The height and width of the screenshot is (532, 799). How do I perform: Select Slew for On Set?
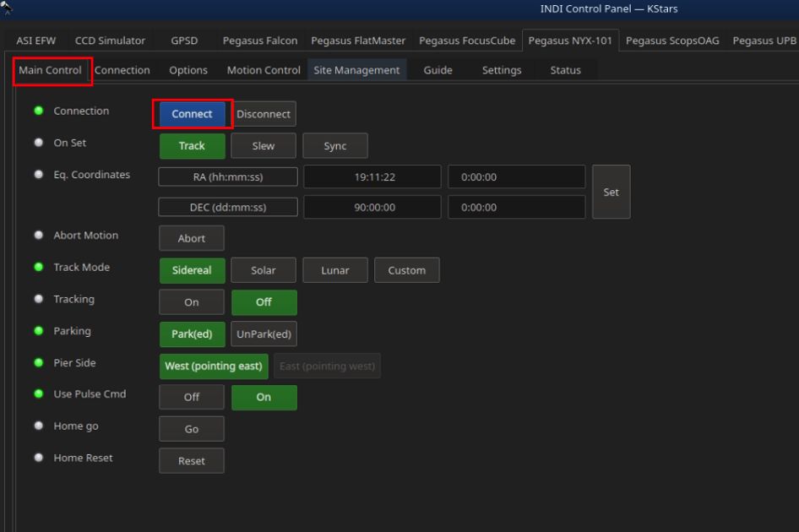pos(264,146)
